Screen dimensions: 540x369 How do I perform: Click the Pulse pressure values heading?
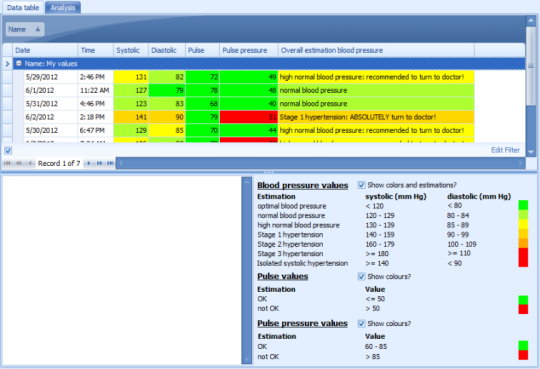pos(302,323)
